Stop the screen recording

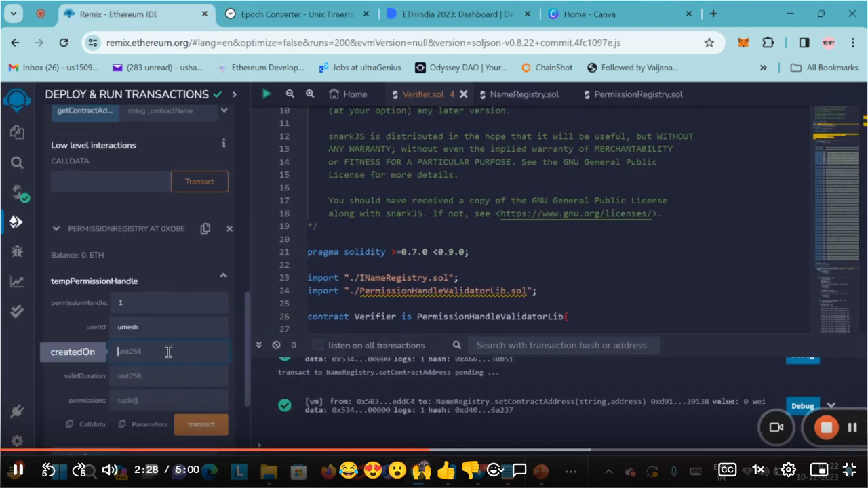coord(826,428)
